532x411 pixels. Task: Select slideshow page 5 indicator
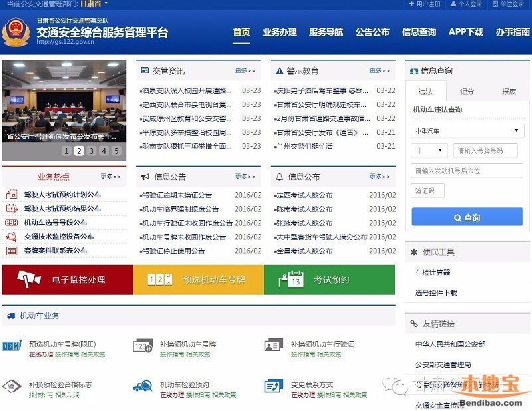coord(116,151)
